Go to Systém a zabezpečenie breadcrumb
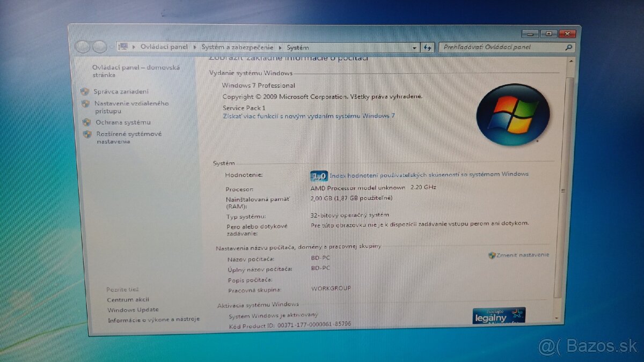The height and width of the screenshot is (362, 644). click(x=237, y=47)
